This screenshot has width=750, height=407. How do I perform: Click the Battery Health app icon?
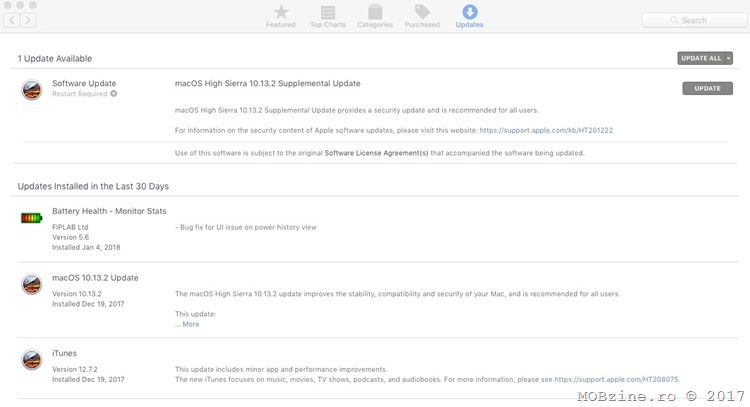(x=32, y=218)
